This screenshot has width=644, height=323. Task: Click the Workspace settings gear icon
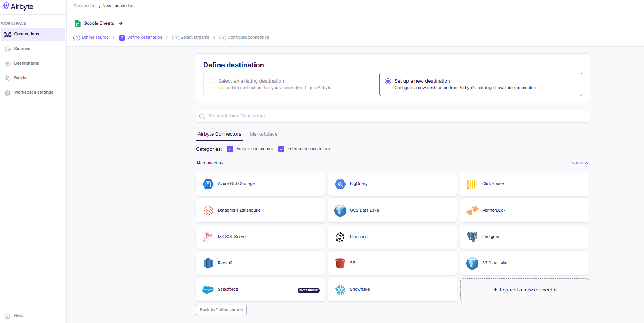[x=8, y=93]
